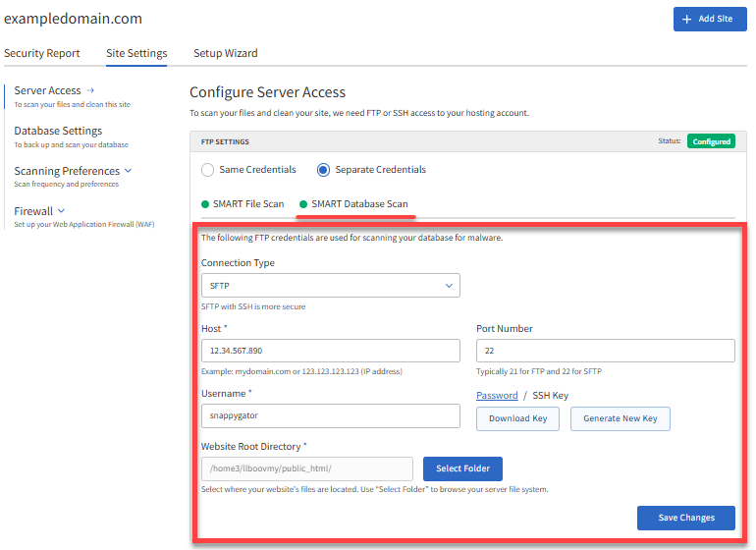Click the Add Site button

710,20
